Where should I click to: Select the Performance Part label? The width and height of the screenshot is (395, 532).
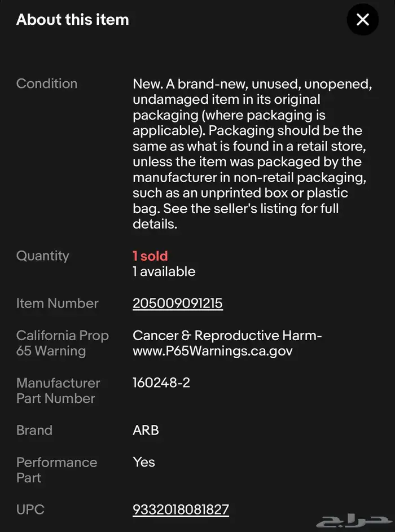56,470
